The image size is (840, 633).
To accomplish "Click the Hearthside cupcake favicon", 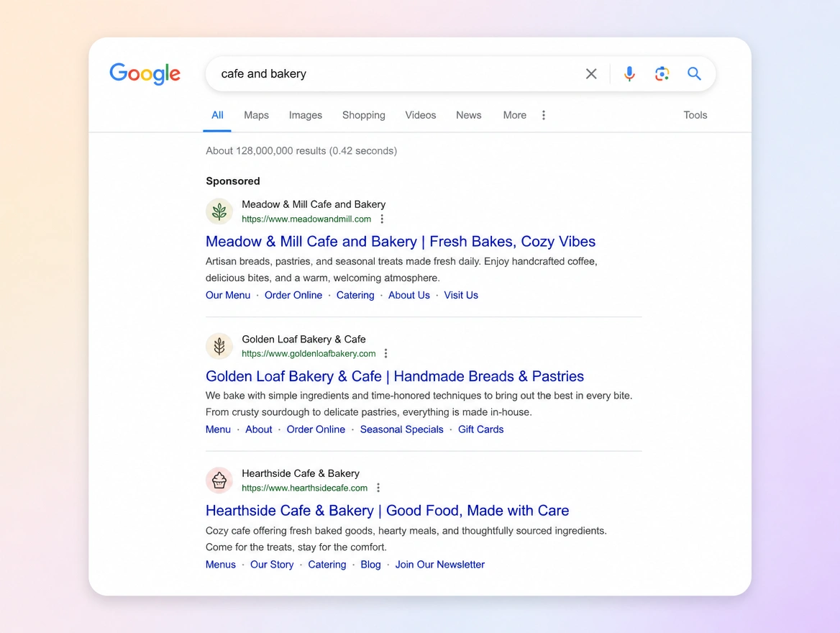I will pos(219,481).
